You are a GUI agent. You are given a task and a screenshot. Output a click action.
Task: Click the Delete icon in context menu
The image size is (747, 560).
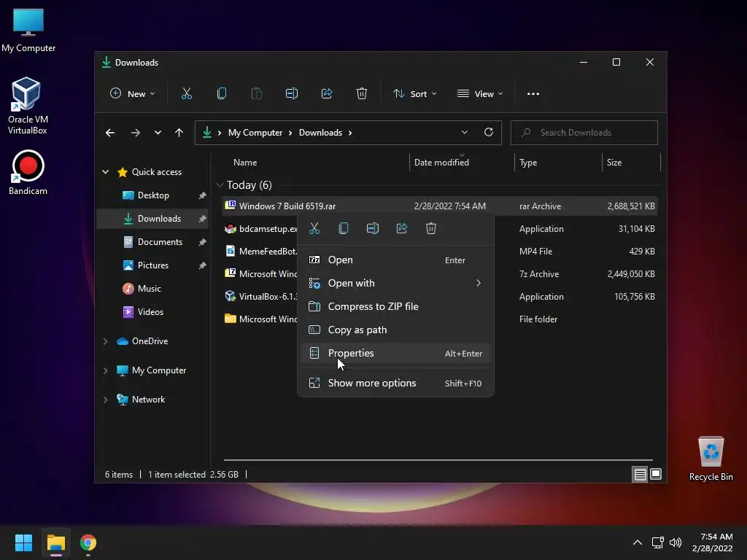tap(431, 228)
